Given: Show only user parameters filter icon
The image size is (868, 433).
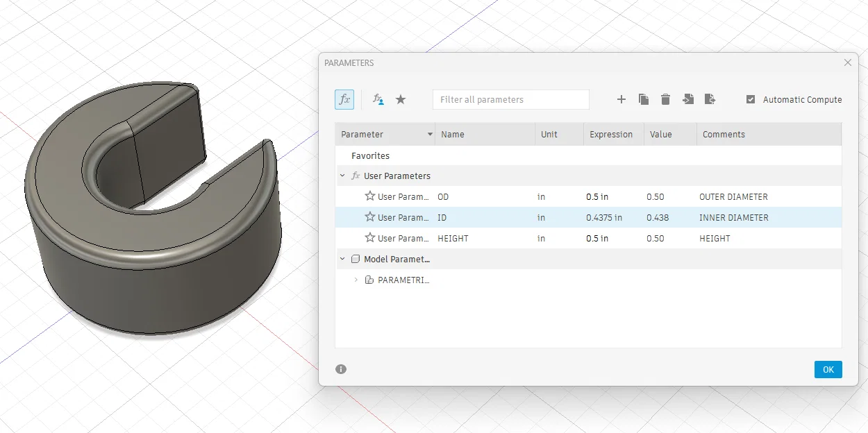Looking at the screenshot, I should click(378, 99).
